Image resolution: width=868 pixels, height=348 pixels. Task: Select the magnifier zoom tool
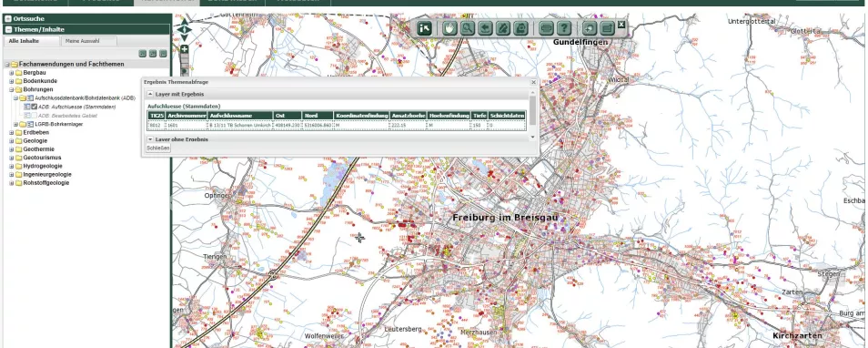coord(468,28)
